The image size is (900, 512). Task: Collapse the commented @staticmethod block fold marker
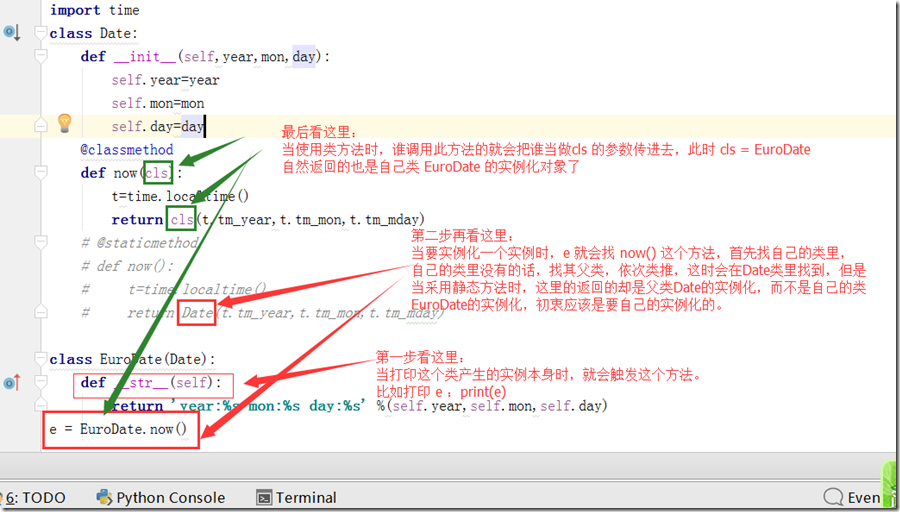coord(41,242)
